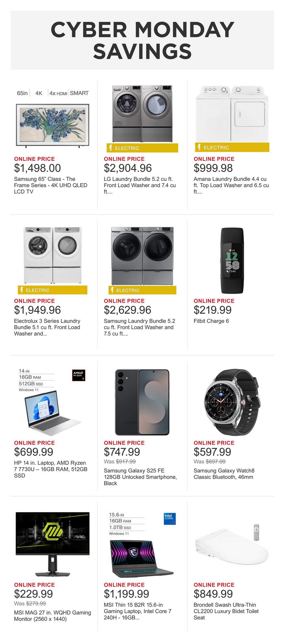Screen dimensions: 285x644
Task: Click the MSI MAG gaming monitor image
Action: (52, 544)
